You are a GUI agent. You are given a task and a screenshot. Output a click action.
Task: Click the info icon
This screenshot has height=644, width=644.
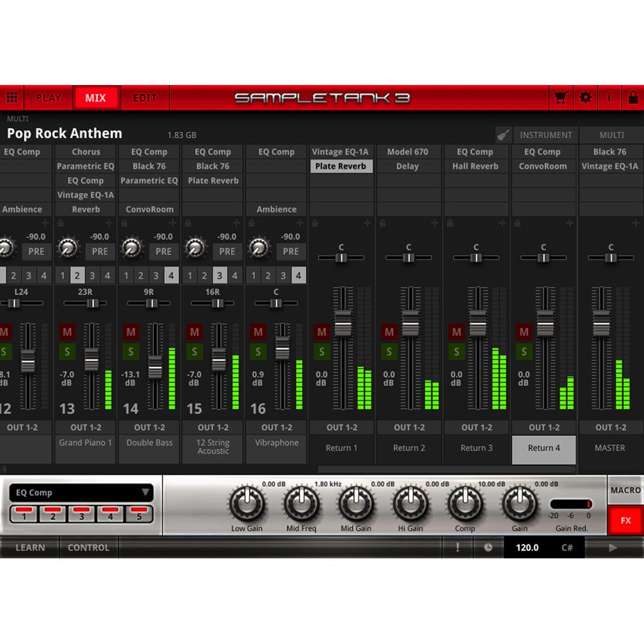point(609,97)
